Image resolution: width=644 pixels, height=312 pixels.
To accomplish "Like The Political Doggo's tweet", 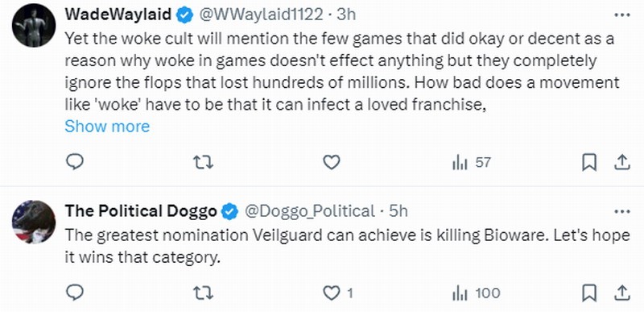I will 338,293.
